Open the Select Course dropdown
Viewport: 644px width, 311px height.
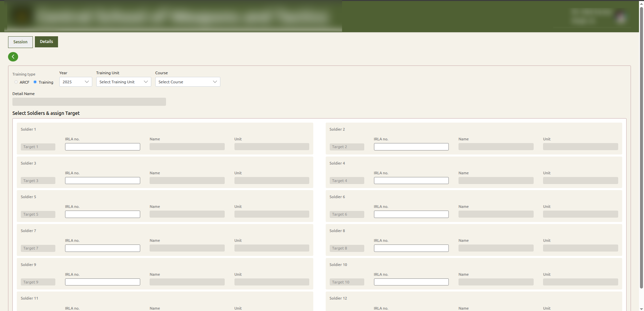click(187, 82)
